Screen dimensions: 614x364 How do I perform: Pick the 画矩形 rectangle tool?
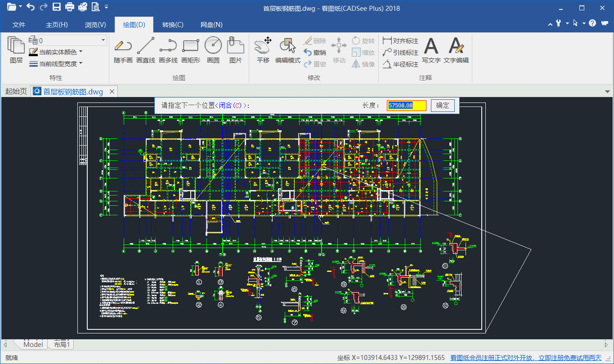191,50
